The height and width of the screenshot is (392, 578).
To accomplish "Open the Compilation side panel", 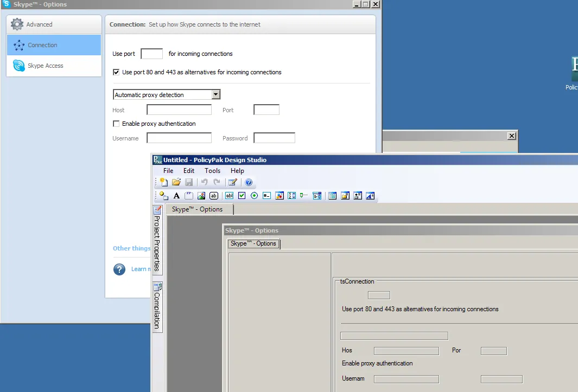I will coord(157,307).
